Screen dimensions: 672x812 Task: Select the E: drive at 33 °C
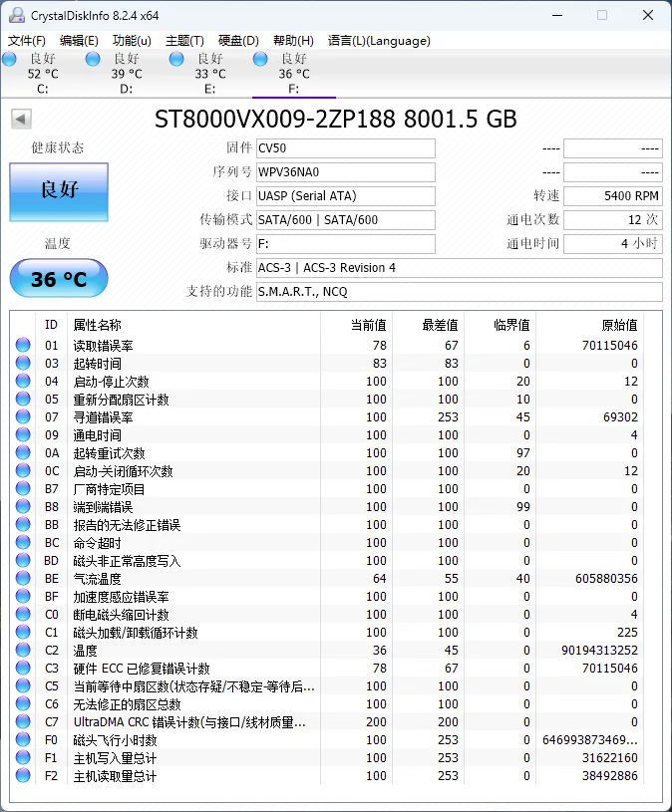pyautogui.click(x=209, y=73)
